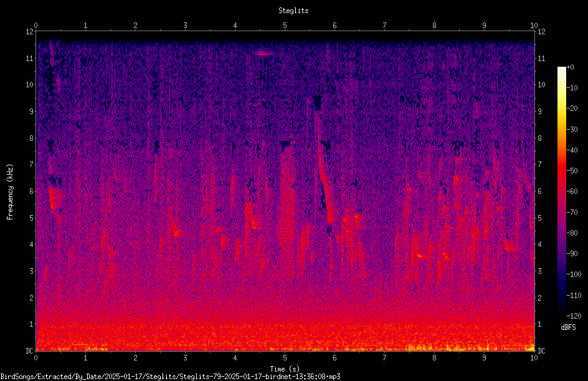Click the bright 11 kHz blip near 4.5 seconds

(x=263, y=54)
